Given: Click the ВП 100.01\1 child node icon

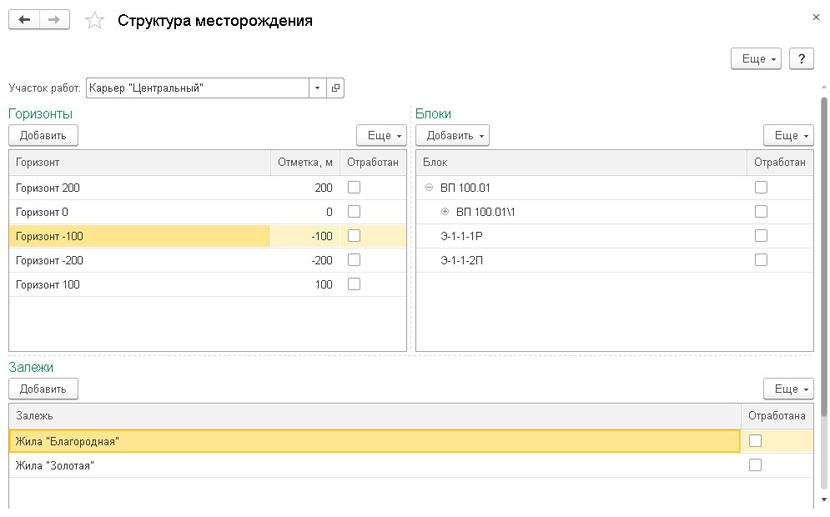Looking at the screenshot, I should (x=445, y=211).
